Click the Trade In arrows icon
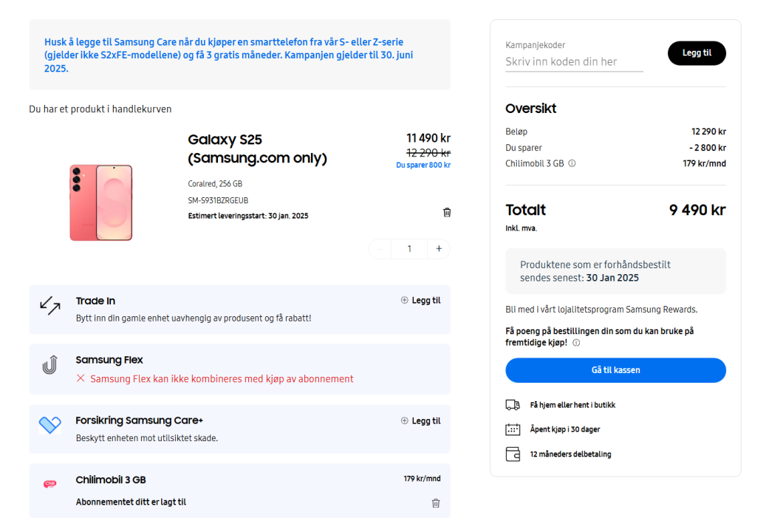 (x=49, y=304)
